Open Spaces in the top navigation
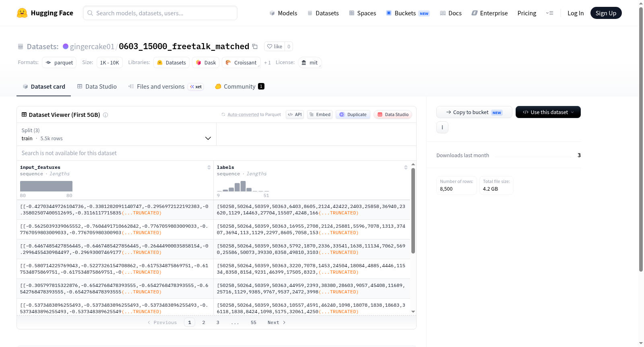 tap(363, 13)
